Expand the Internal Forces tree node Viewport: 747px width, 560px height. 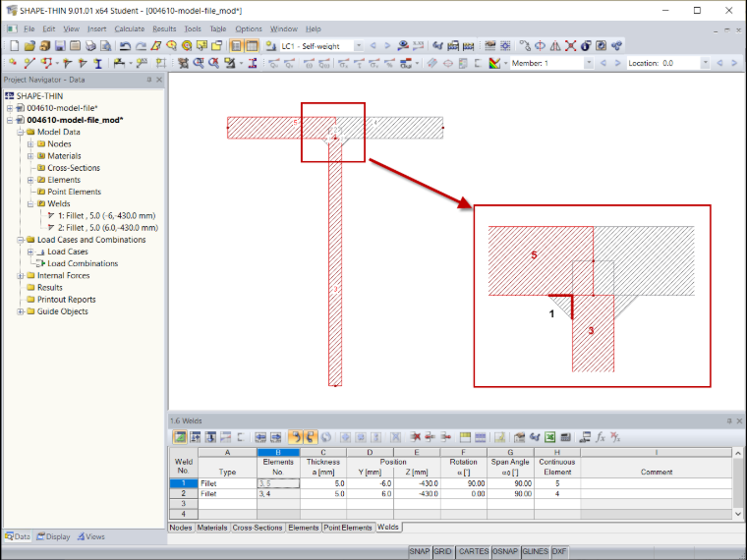tap(20, 276)
